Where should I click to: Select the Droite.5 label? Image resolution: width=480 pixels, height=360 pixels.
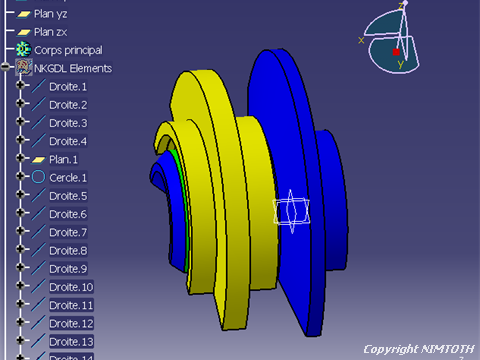click(68, 196)
